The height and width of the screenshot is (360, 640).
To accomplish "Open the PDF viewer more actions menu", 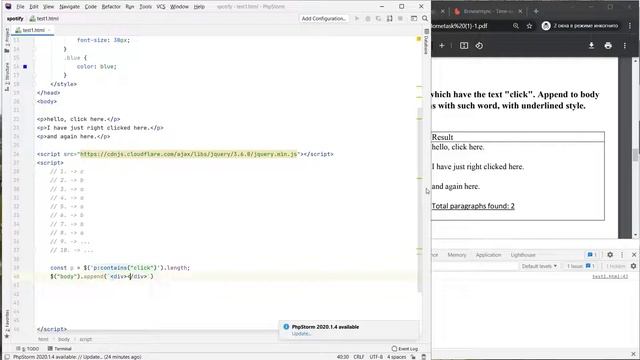I will [624, 45].
